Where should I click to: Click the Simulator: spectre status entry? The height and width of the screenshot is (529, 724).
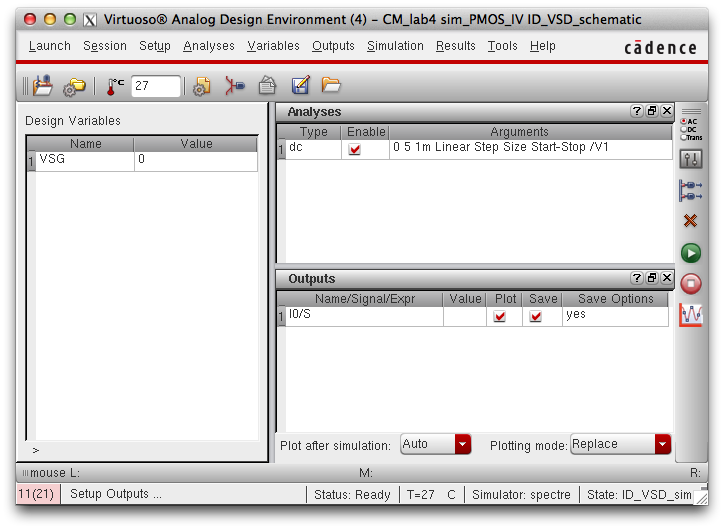[521, 494]
